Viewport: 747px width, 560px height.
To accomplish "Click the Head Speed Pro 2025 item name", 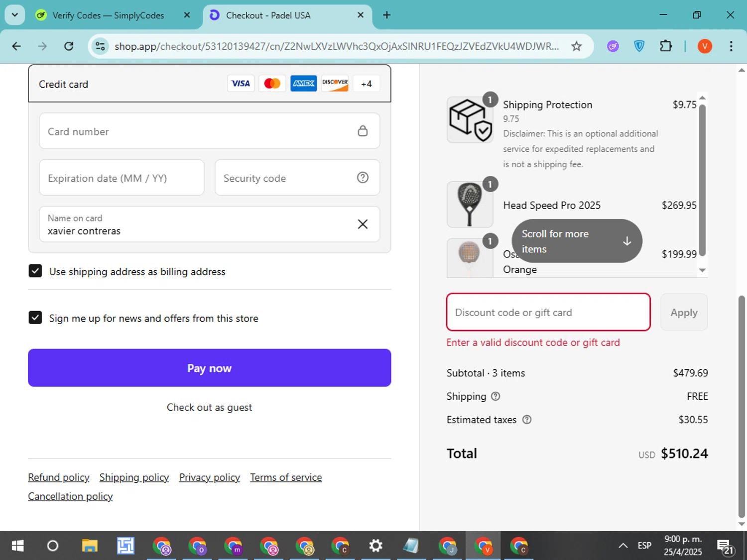I will pyautogui.click(x=552, y=205).
